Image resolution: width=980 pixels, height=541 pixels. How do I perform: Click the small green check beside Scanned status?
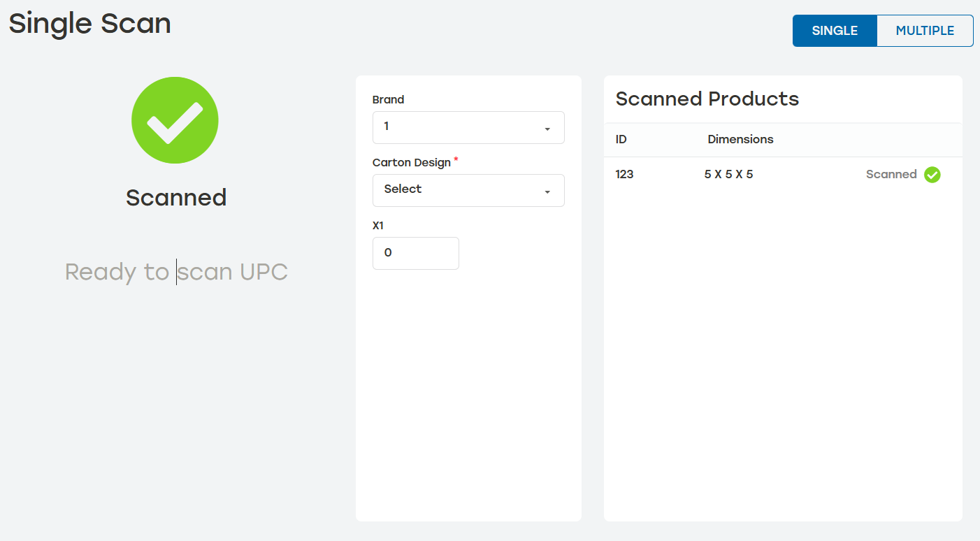click(932, 175)
